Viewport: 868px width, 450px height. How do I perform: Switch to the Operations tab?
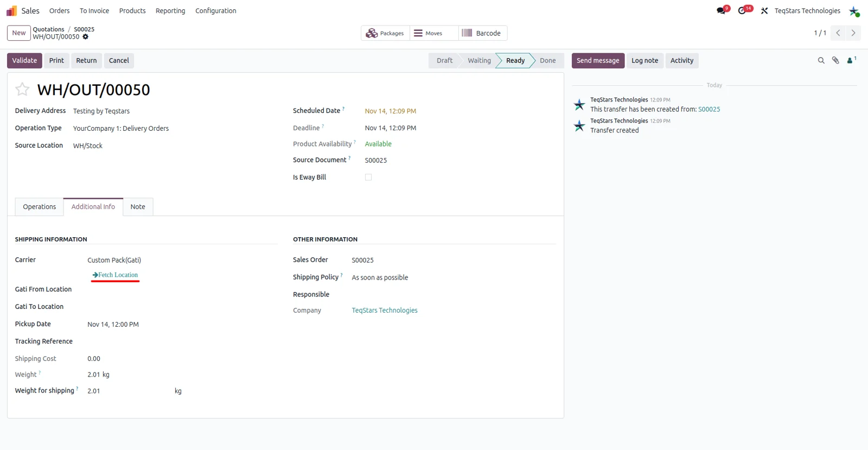(x=39, y=207)
